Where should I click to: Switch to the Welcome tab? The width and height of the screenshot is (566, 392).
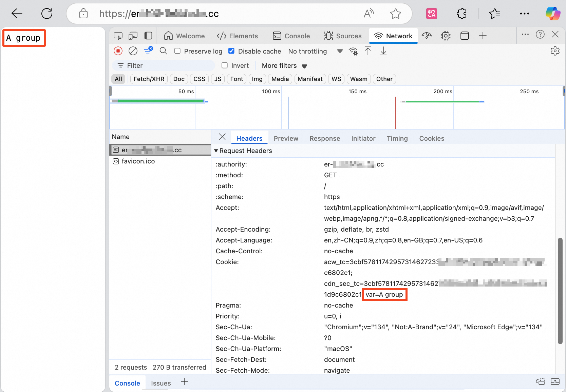[x=184, y=36]
